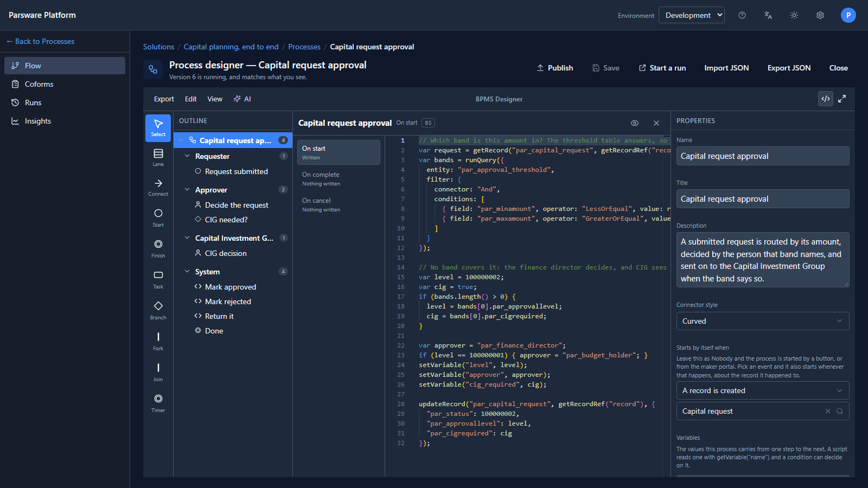Select the On complete event tab
Image resolution: width=868 pixels, height=488 pixels.
(339, 178)
